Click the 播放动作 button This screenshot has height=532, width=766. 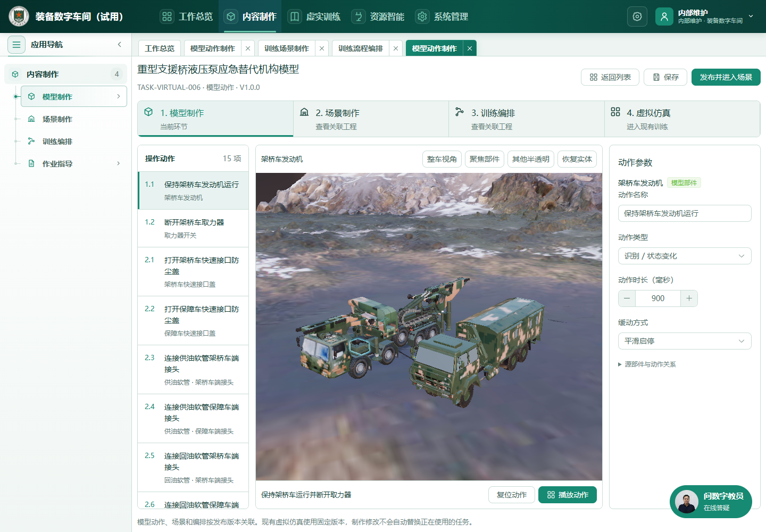[x=568, y=495]
